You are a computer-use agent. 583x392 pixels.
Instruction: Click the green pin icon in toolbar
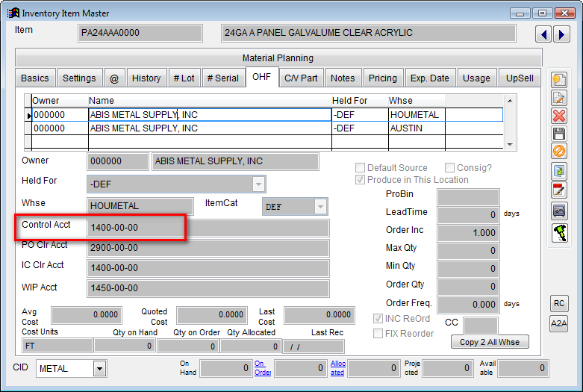(x=558, y=231)
